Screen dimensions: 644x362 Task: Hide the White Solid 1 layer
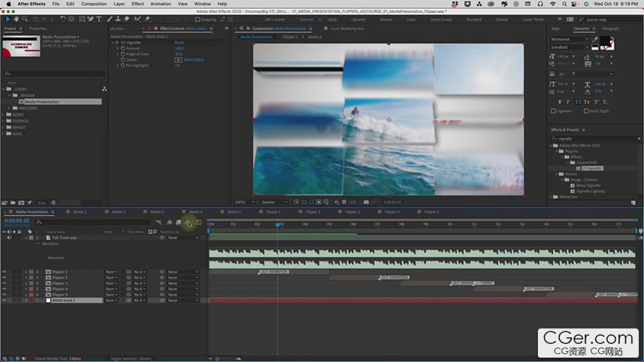4,301
